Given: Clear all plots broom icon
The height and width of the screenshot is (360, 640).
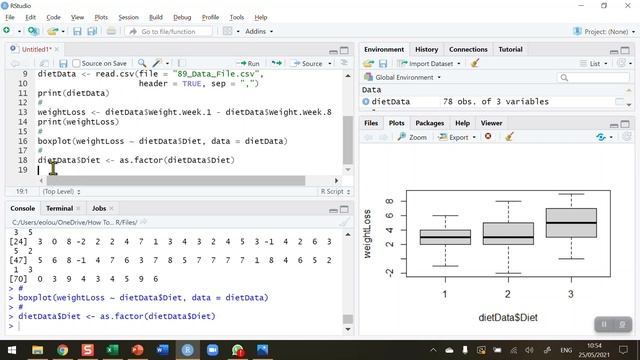Looking at the screenshot, I should click(x=509, y=137).
